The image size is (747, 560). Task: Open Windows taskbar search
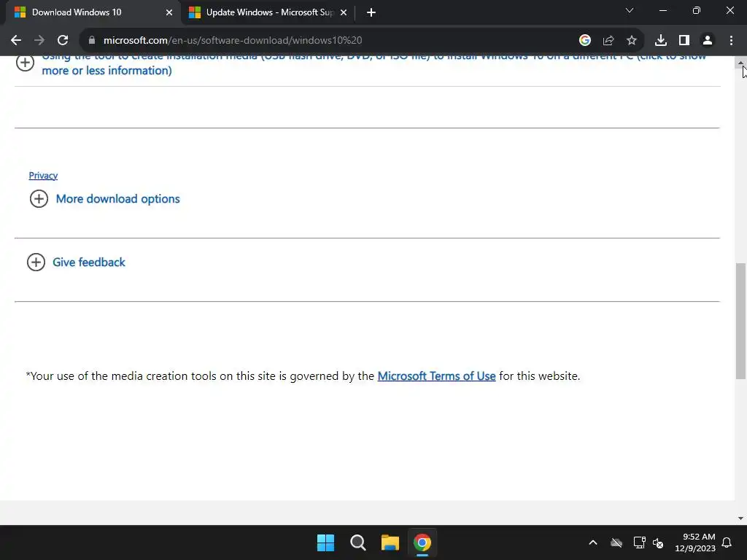click(357, 542)
